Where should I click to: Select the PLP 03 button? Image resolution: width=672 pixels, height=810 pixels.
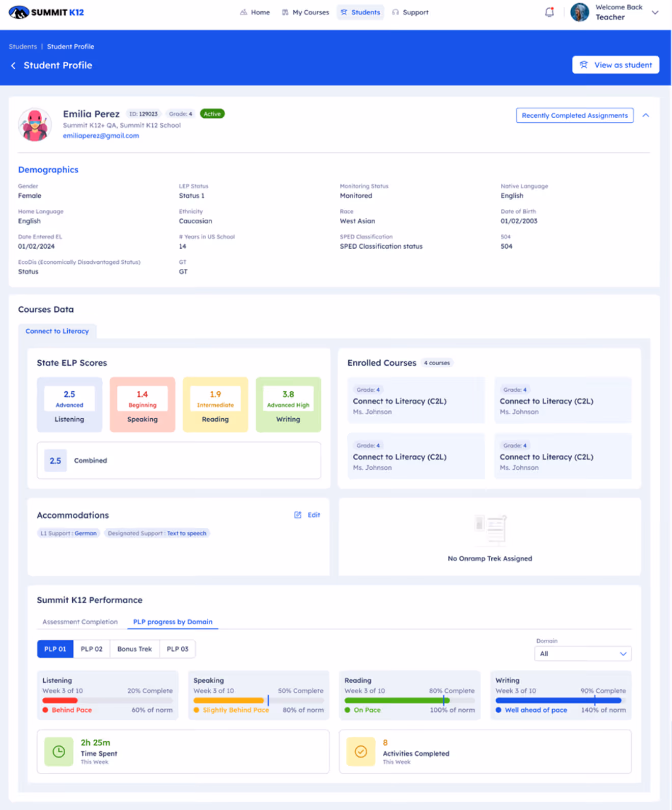(178, 649)
